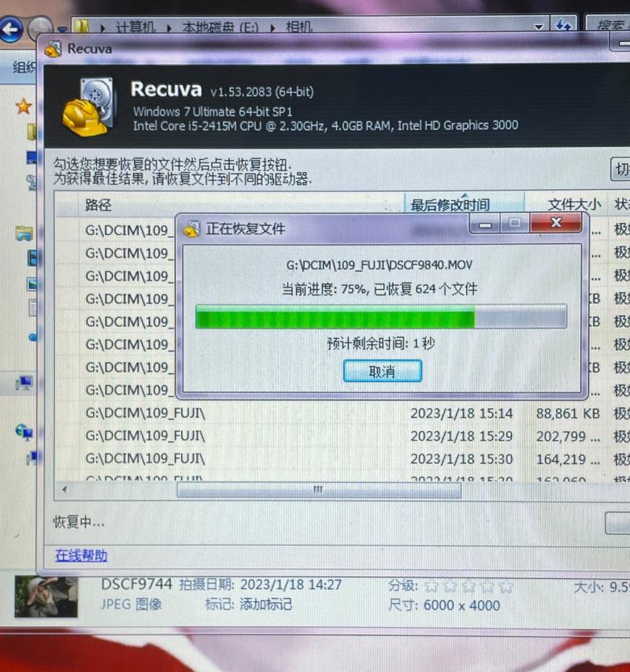Set rating to one star in details pane
The width and height of the screenshot is (630, 672).
click(432, 586)
